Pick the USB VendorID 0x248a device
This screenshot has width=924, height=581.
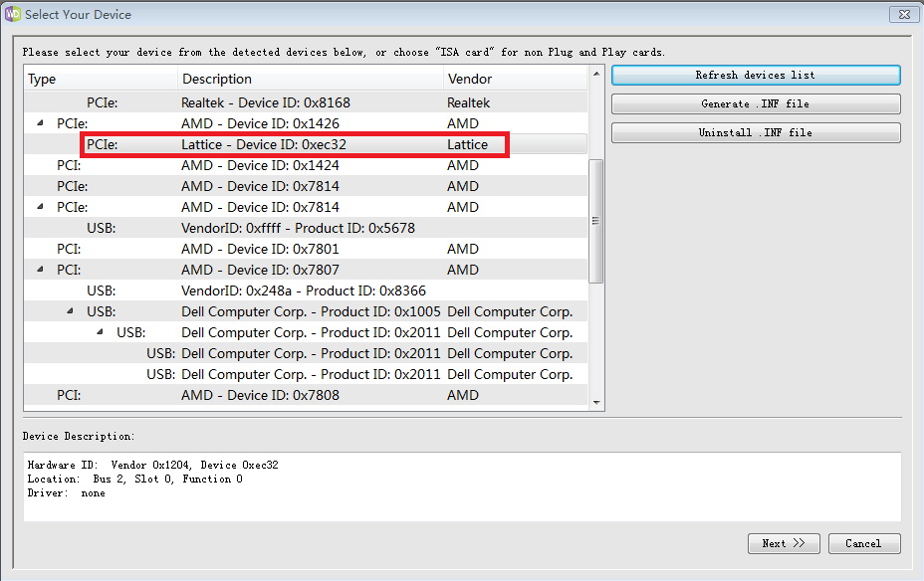click(304, 290)
